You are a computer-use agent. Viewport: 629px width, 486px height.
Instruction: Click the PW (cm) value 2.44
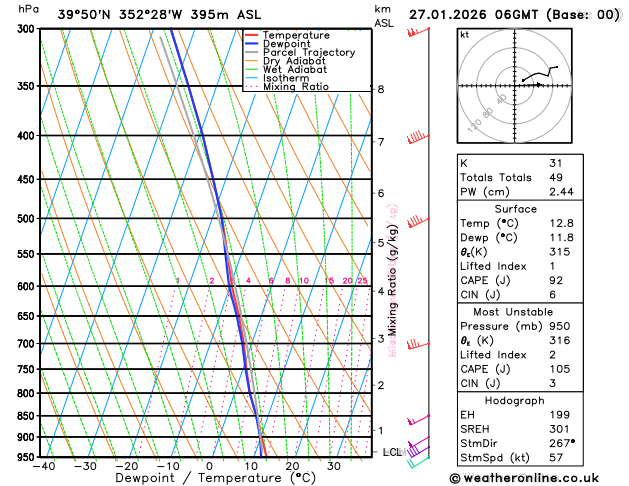click(561, 192)
